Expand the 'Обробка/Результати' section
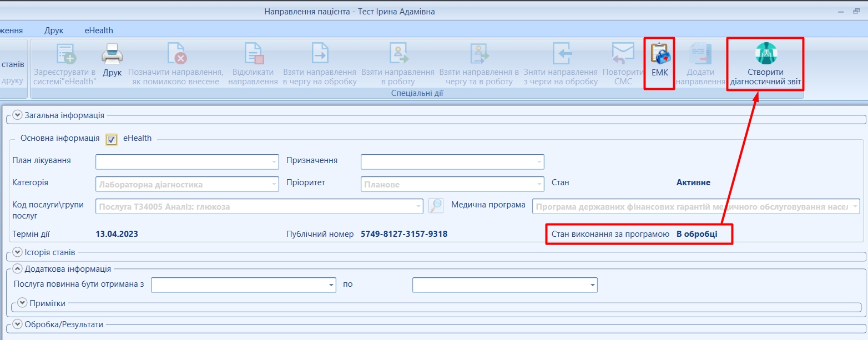 (x=17, y=324)
